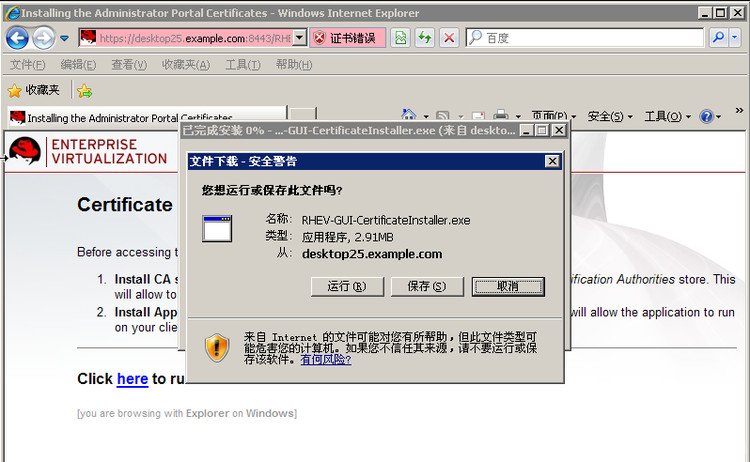Click the 应用程序, 2.91MB type text
750x462 pixels.
347,237
